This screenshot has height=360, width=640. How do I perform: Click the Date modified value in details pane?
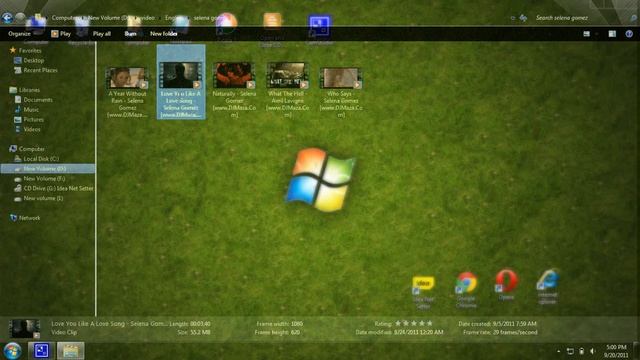pos(418,332)
